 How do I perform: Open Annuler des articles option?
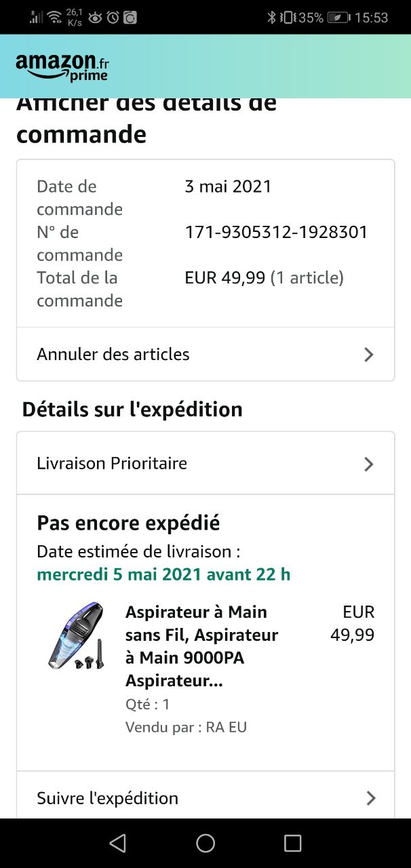pos(113,355)
